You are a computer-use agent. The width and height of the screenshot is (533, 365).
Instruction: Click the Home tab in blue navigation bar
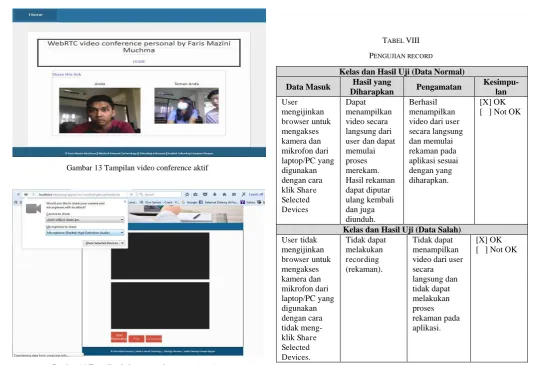[x=35, y=15]
